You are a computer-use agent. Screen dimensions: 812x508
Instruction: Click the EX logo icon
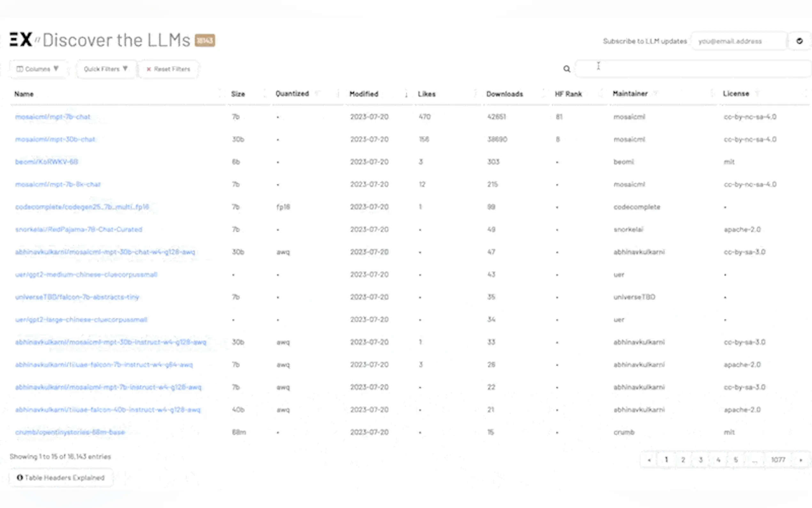tap(21, 40)
